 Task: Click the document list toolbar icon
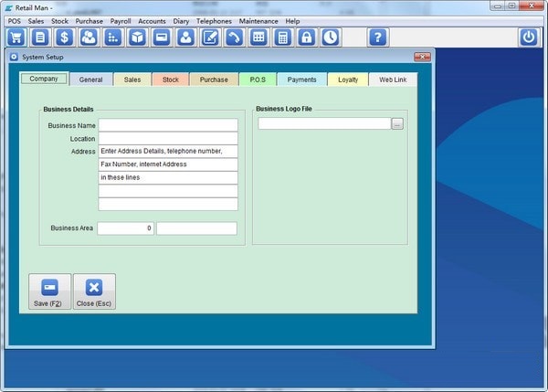click(x=40, y=37)
